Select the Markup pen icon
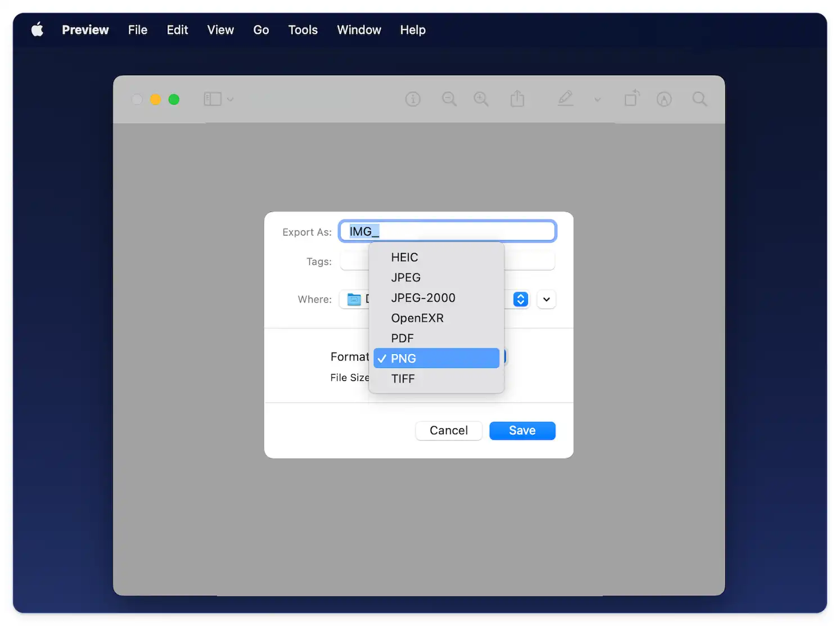The image size is (840, 626). pyautogui.click(x=565, y=99)
